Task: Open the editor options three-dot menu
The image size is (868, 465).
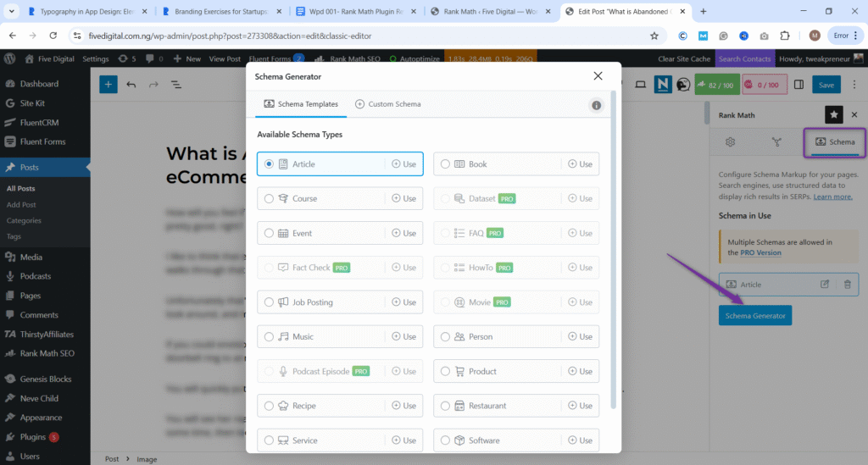Action: pos(854,85)
